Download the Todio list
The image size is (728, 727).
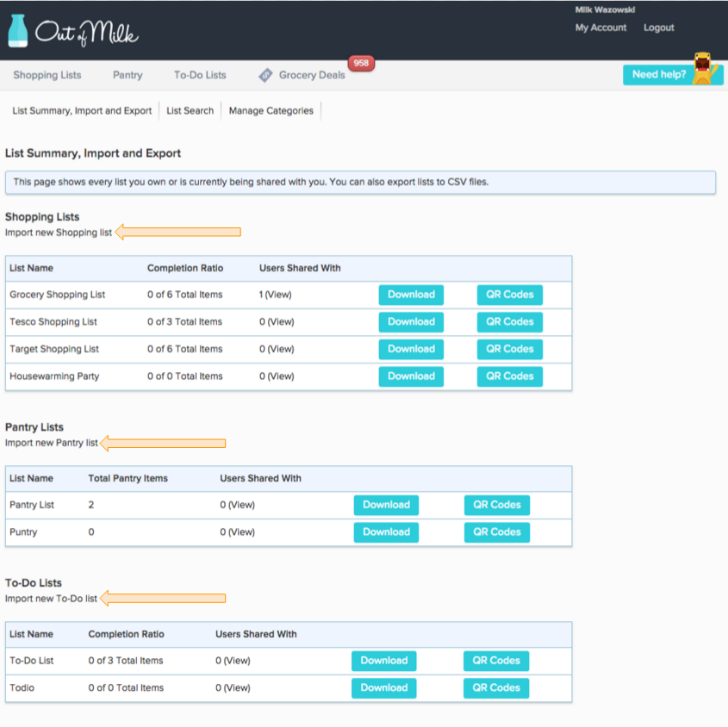coord(384,688)
